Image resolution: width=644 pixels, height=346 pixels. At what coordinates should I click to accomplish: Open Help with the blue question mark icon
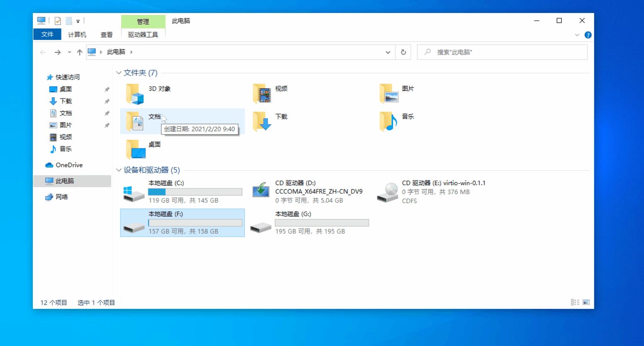point(588,35)
